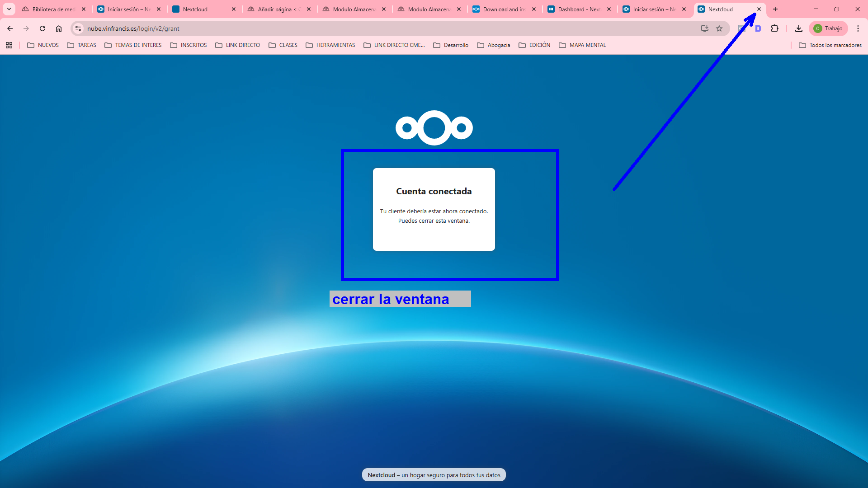Click the browser back arrow

[10, 28]
